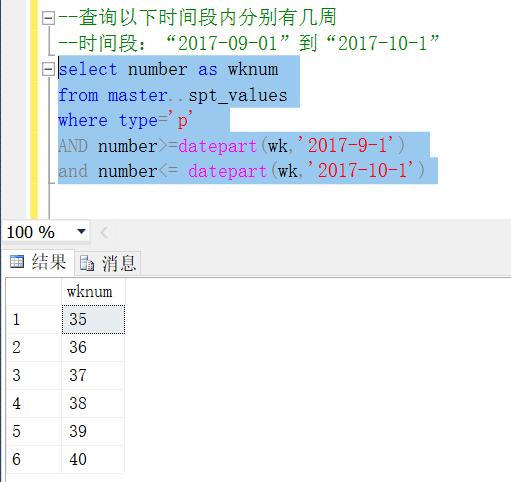Select result cell with value 37

[x=93, y=375]
